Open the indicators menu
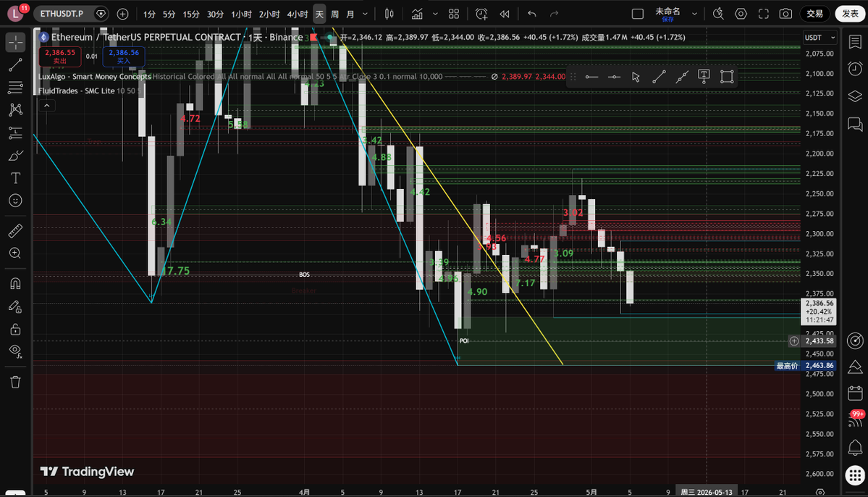Image resolution: width=868 pixels, height=497 pixels. (418, 14)
